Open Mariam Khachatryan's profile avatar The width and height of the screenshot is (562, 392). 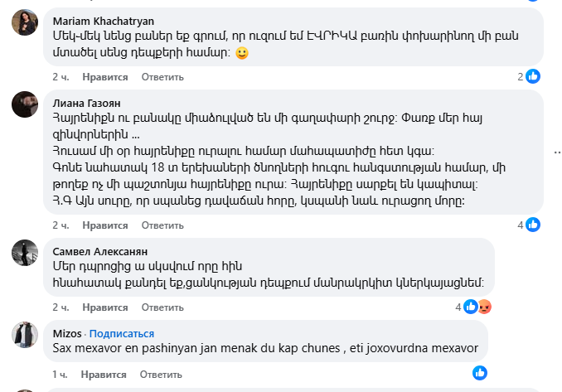(x=24, y=24)
